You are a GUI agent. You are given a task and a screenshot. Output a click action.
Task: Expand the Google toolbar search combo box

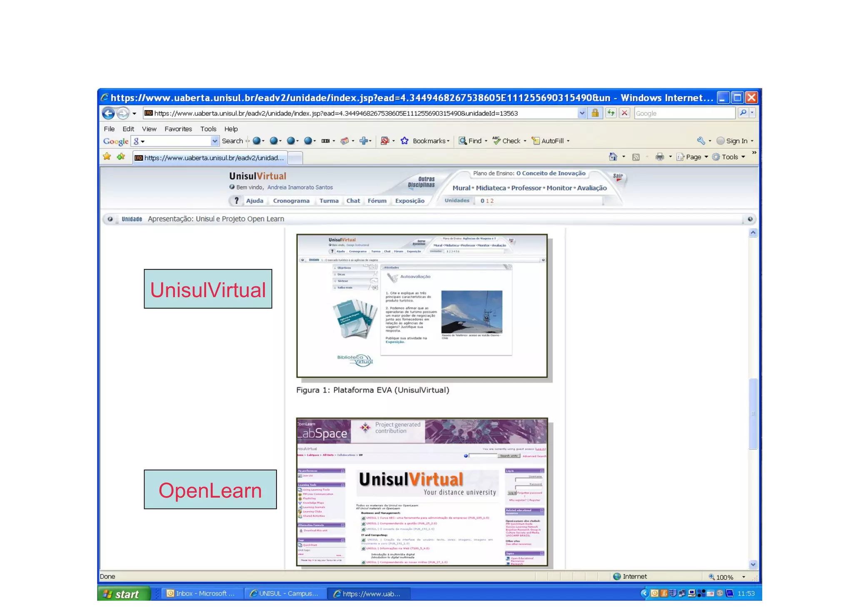[214, 141]
